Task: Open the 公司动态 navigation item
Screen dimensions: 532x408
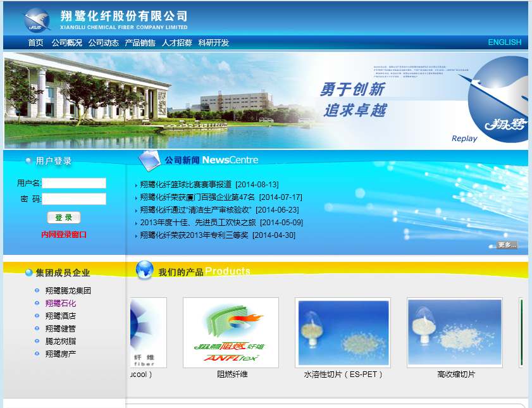Action: pos(104,43)
